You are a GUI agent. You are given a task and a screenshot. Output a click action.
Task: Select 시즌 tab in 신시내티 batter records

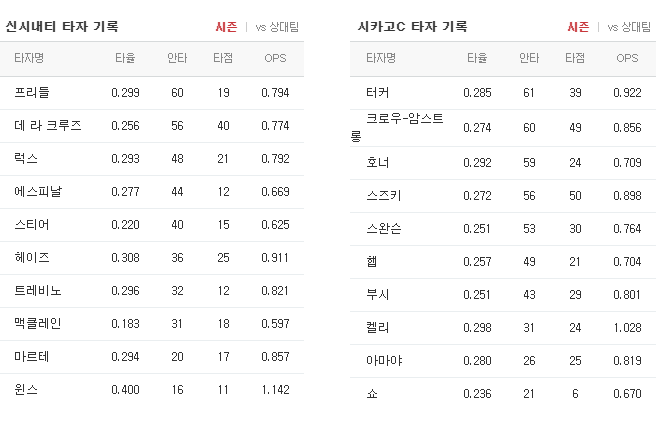click(226, 27)
